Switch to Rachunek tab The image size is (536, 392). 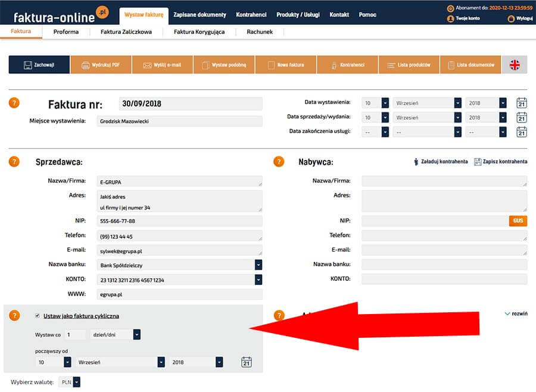click(x=260, y=32)
